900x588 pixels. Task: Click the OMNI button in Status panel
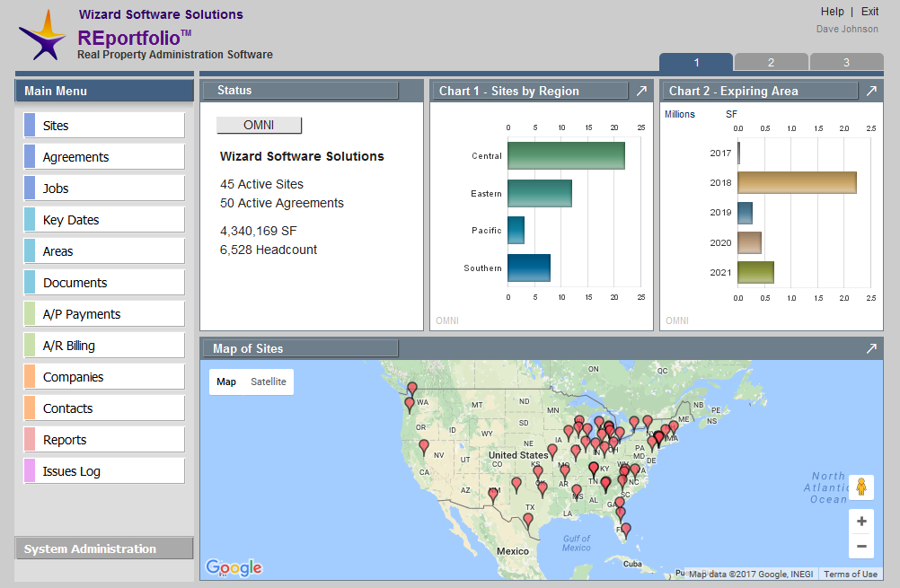[259, 125]
